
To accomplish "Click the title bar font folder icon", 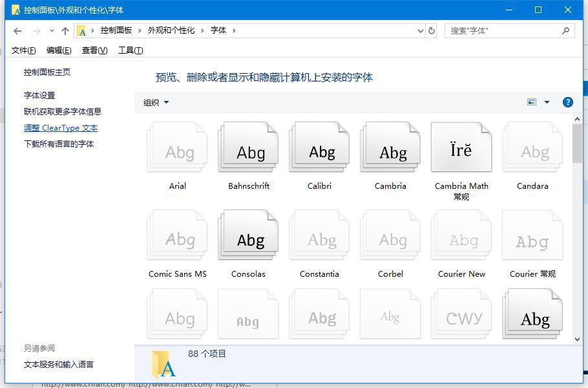I will pyautogui.click(x=16, y=10).
